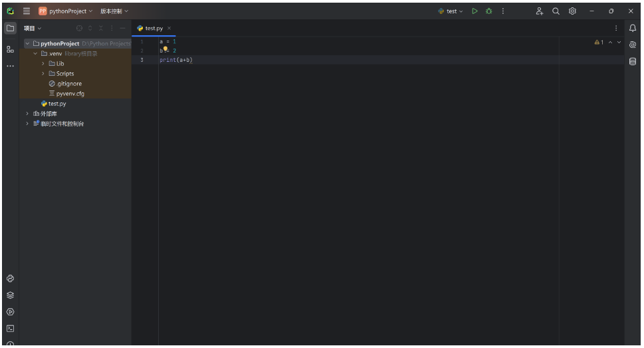Click the yellow intention lightbulb
Screen dimensions: 644x348
(165, 49)
